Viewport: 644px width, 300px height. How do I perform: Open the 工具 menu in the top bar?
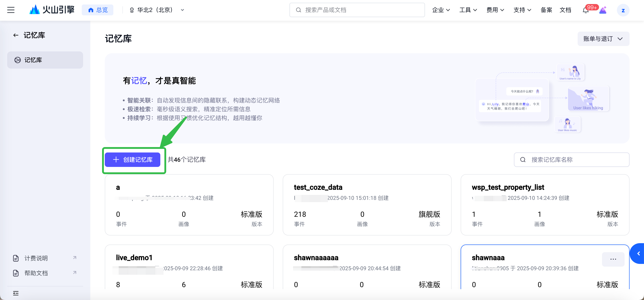[x=468, y=10]
